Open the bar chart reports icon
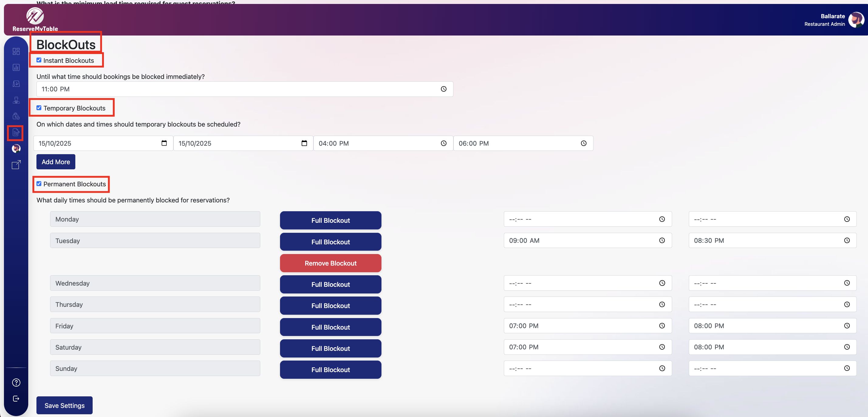This screenshot has width=868, height=417. click(16, 67)
